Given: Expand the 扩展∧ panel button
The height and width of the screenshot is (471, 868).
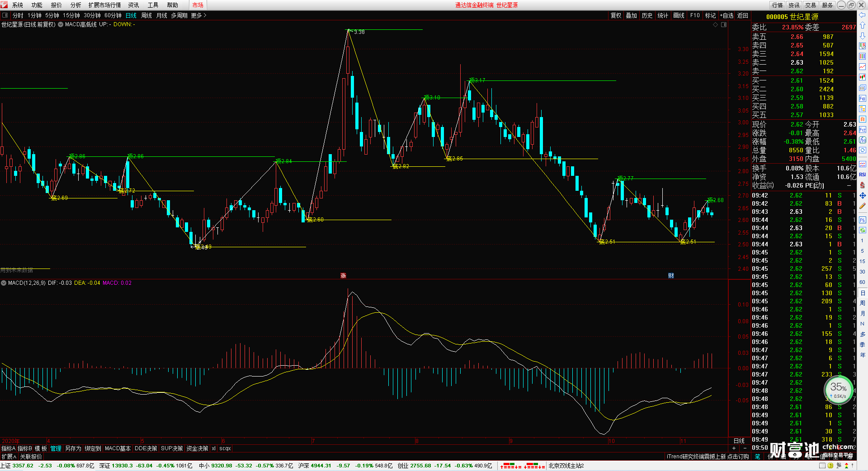Looking at the screenshot, I should (x=9, y=457).
